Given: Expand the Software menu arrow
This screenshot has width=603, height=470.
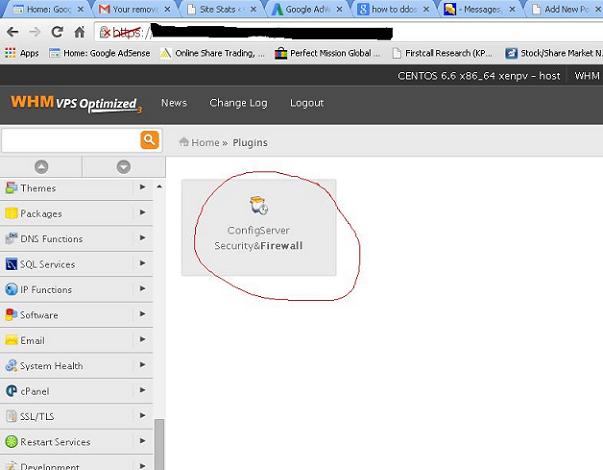Looking at the screenshot, I should (x=142, y=314).
